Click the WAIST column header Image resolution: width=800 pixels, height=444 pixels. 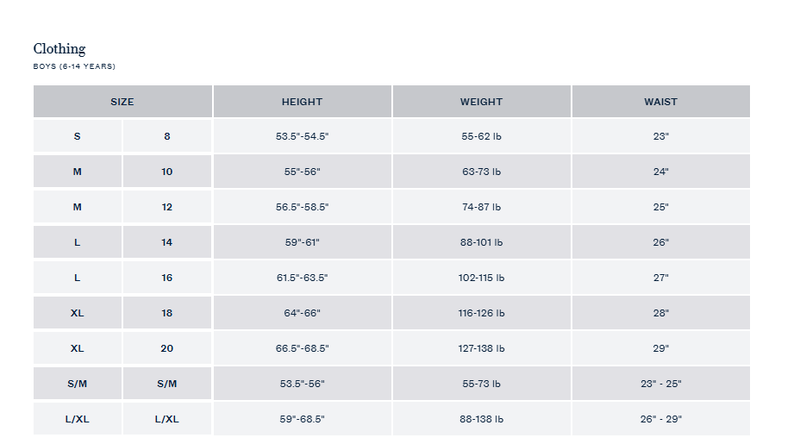tap(660, 102)
